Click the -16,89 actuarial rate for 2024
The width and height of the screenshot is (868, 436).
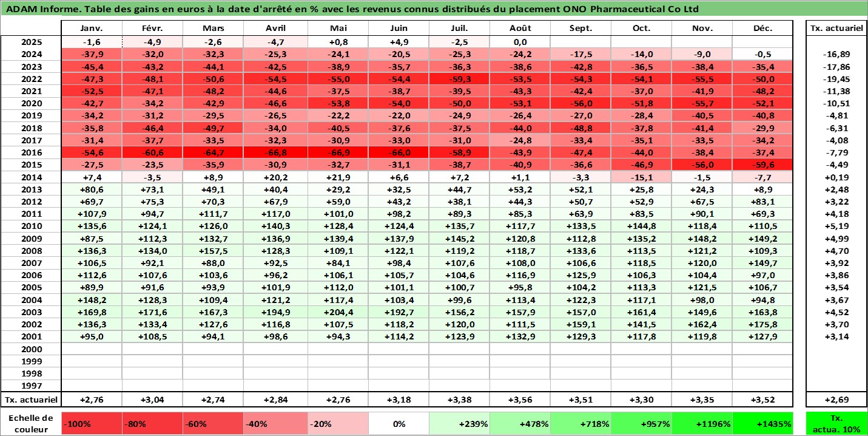836,54
